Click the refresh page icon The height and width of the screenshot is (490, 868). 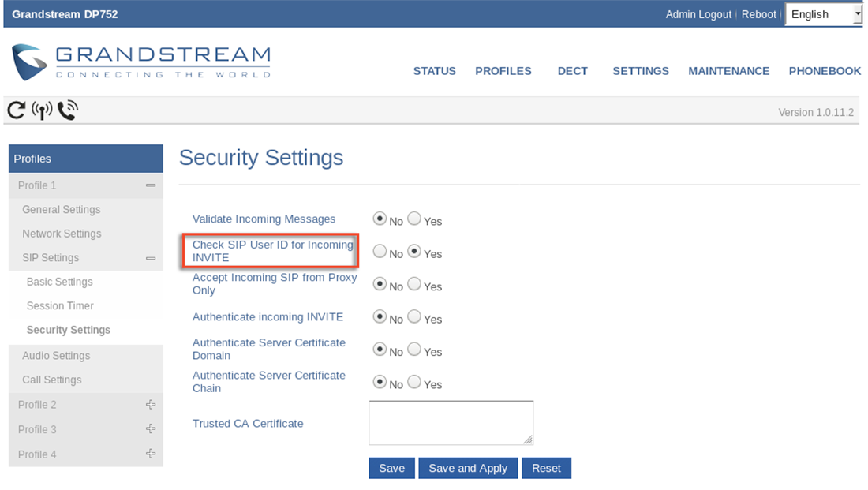pos(16,110)
